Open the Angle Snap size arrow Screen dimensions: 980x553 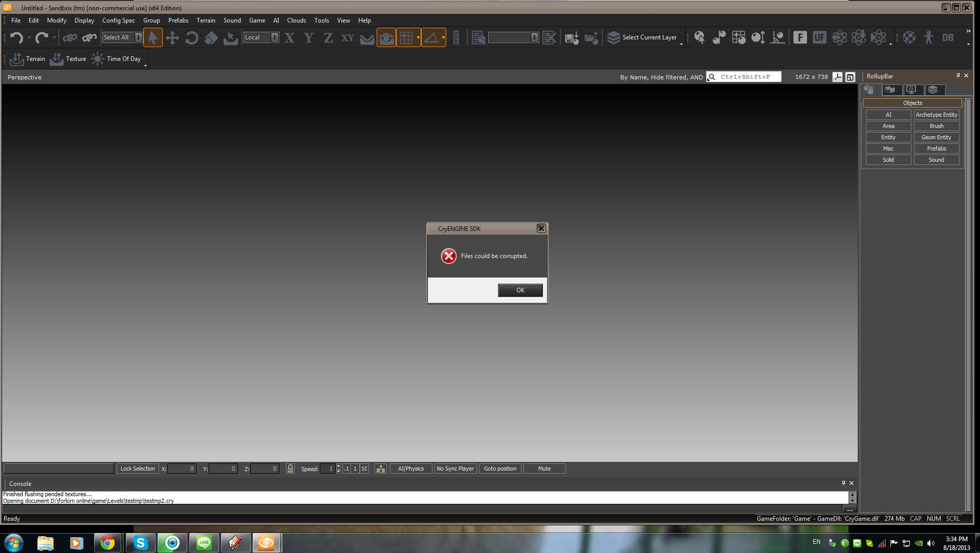tap(443, 37)
